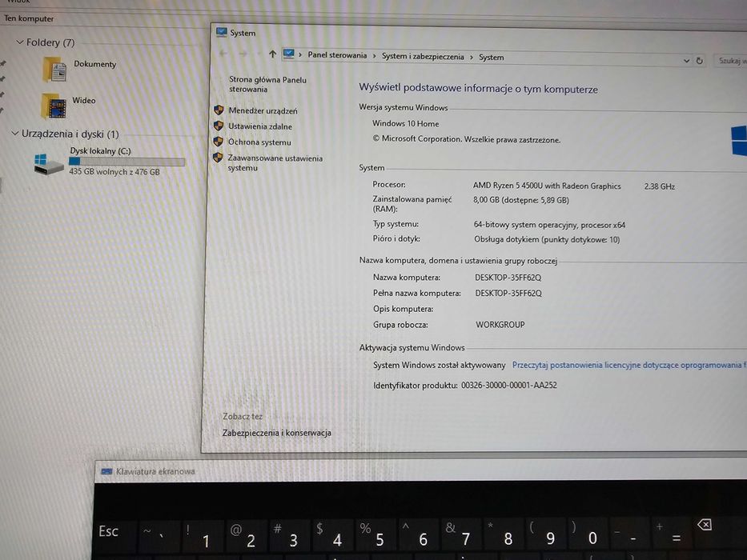Select Dysk lokalny (C:) drive icon
This screenshot has height=560, width=747.
click(x=49, y=164)
